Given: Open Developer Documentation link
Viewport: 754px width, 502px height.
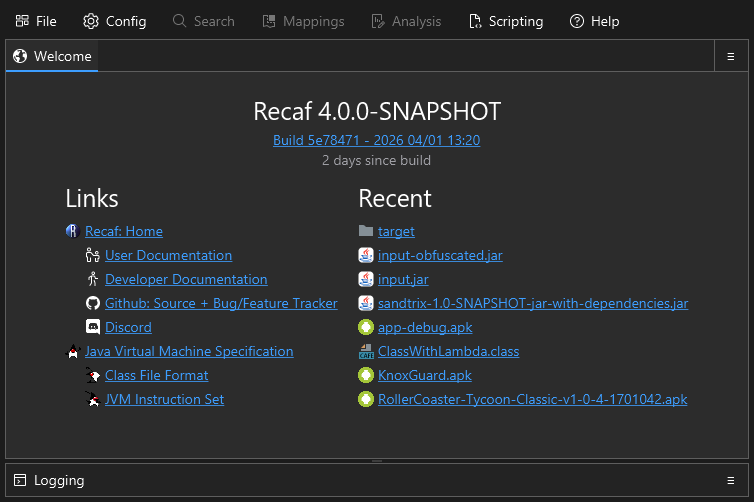Looking at the screenshot, I should [x=186, y=279].
